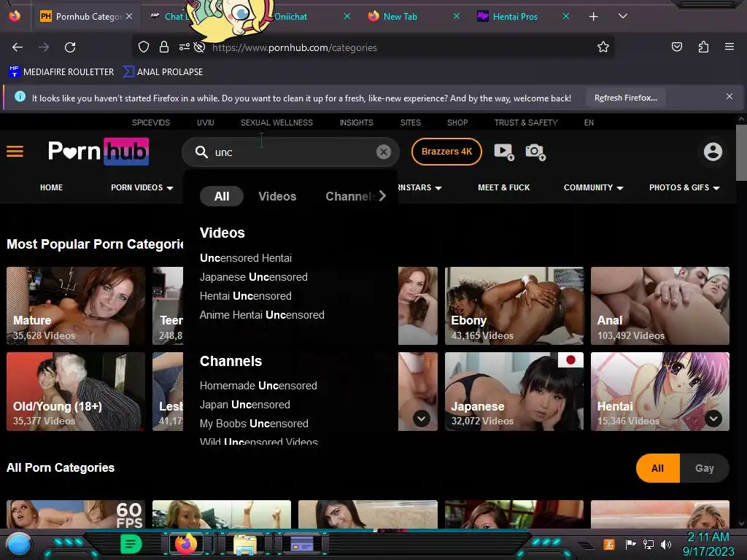Open the taskbar clock showing 2:11 AM
The height and width of the screenshot is (560, 747).
pos(708,544)
